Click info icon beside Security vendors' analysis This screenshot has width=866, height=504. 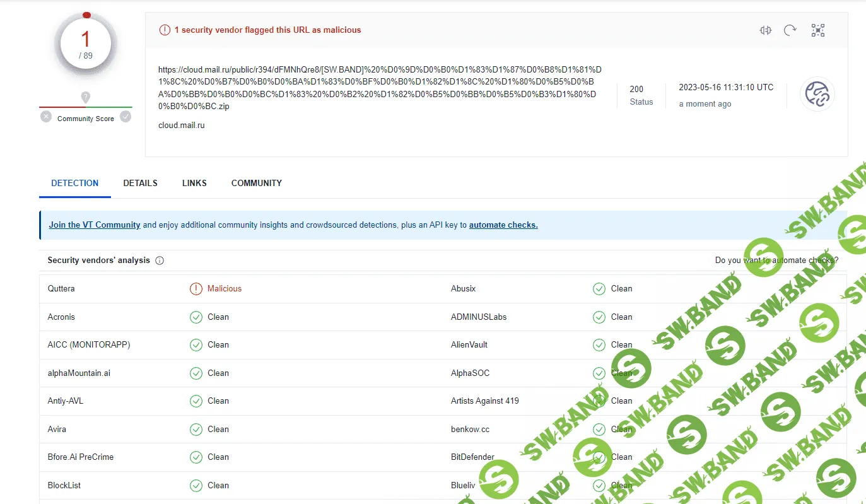coord(160,261)
